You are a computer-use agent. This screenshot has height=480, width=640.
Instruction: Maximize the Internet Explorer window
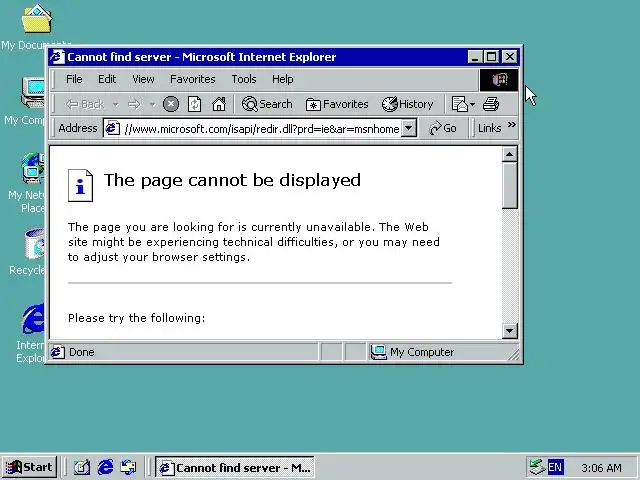coord(491,57)
